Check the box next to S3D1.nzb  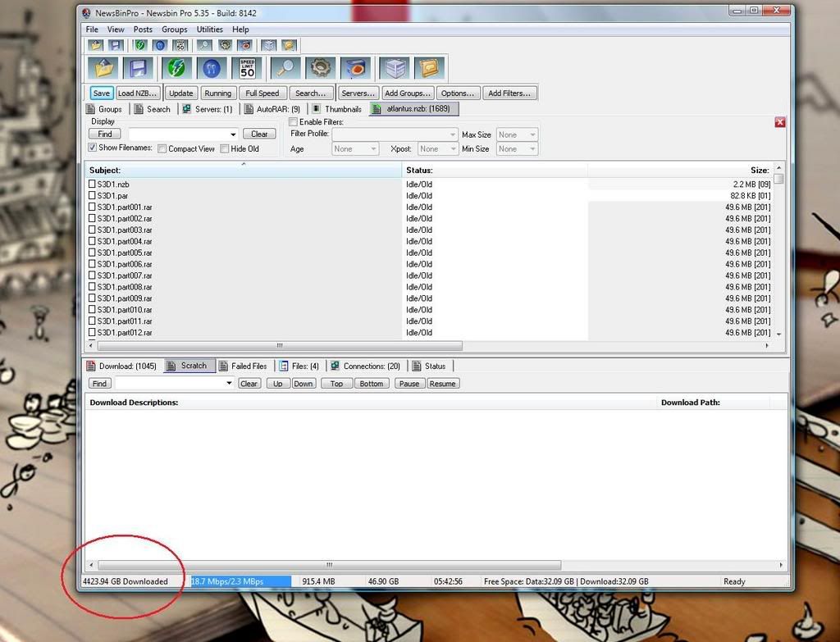(92, 184)
